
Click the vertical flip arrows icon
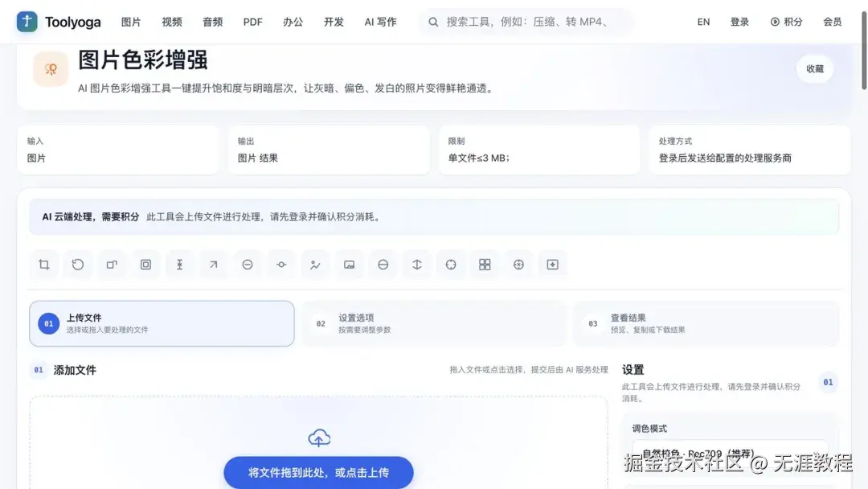click(417, 265)
